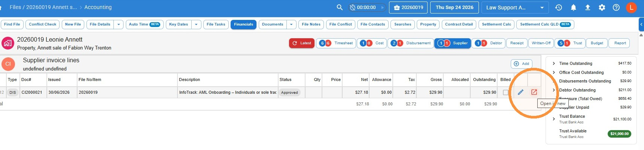Click the red Latest refresh button

pyautogui.click(x=302, y=43)
